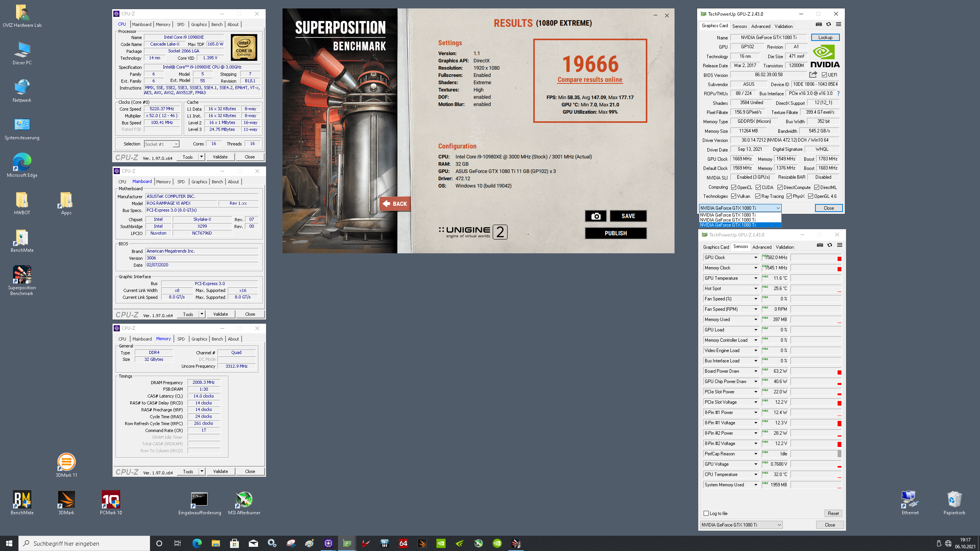
Task: Click the refresh icon in top GPU-Z window
Action: pos(829,24)
